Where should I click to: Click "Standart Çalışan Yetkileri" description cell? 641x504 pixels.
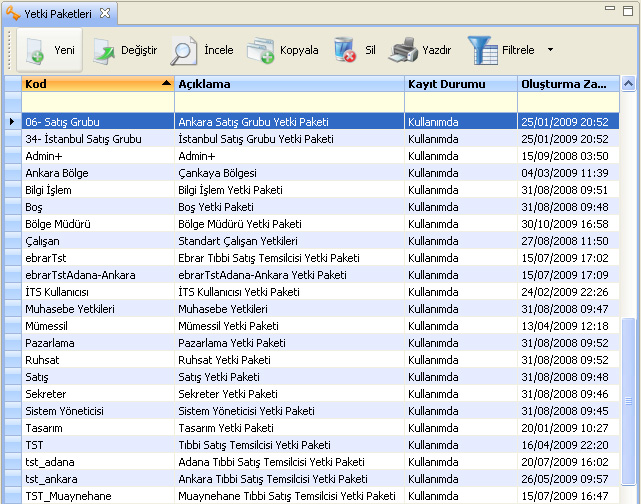[x=289, y=241]
